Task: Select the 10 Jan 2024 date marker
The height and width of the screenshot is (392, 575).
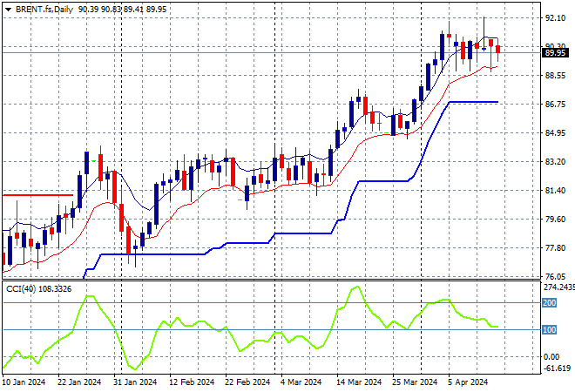Action: click(x=24, y=382)
